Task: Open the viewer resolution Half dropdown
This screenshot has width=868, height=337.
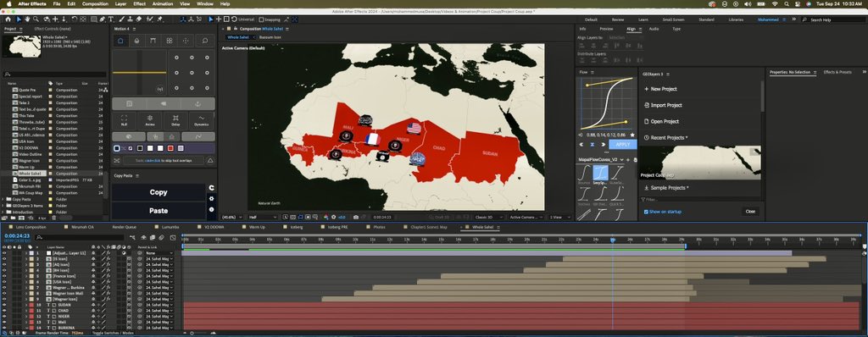Action: (x=263, y=217)
